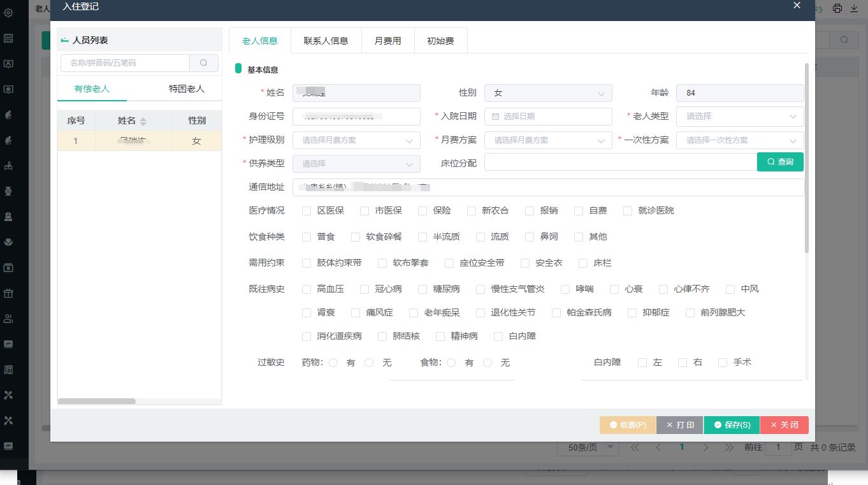
Task: Click the person list horizontal scrollbar
Action: tap(97, 402)
